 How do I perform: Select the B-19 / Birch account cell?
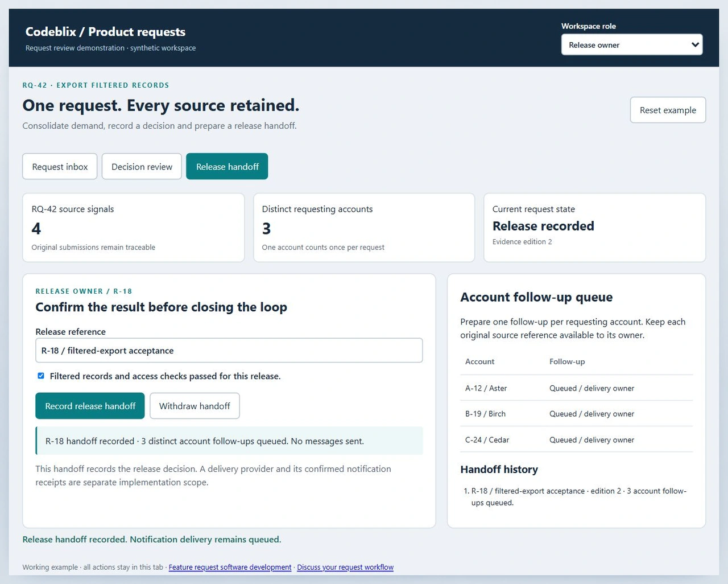click(485, 414)
